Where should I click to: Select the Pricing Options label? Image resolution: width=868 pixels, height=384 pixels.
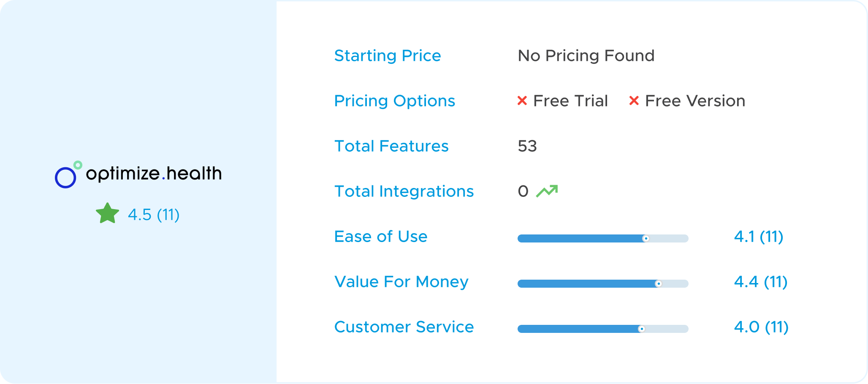395,101
